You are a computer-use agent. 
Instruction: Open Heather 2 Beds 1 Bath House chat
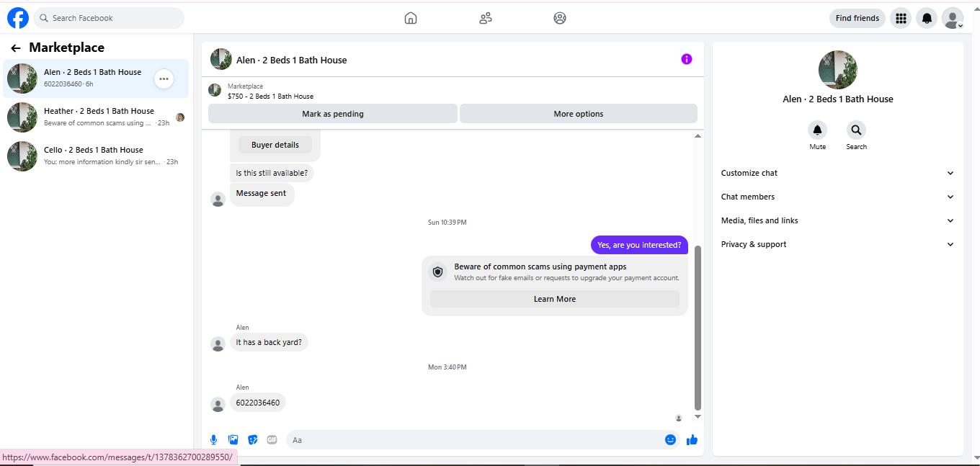click(x=96, y=117)
